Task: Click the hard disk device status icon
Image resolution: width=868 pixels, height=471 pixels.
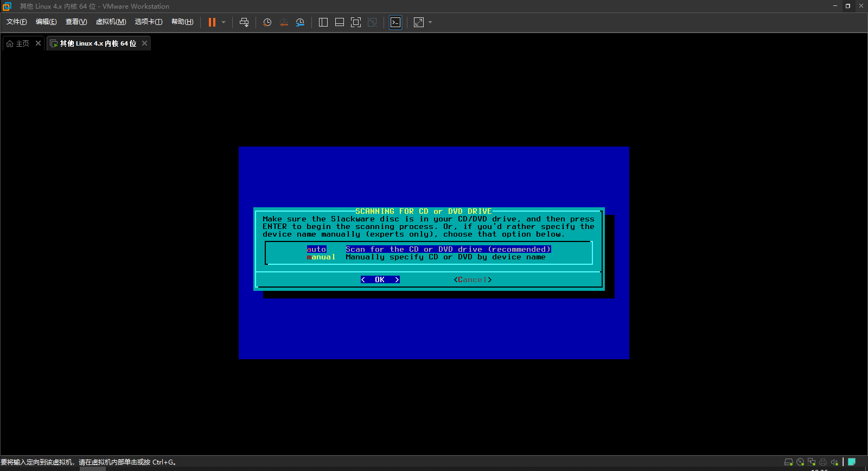Action: tap(789, 462)
